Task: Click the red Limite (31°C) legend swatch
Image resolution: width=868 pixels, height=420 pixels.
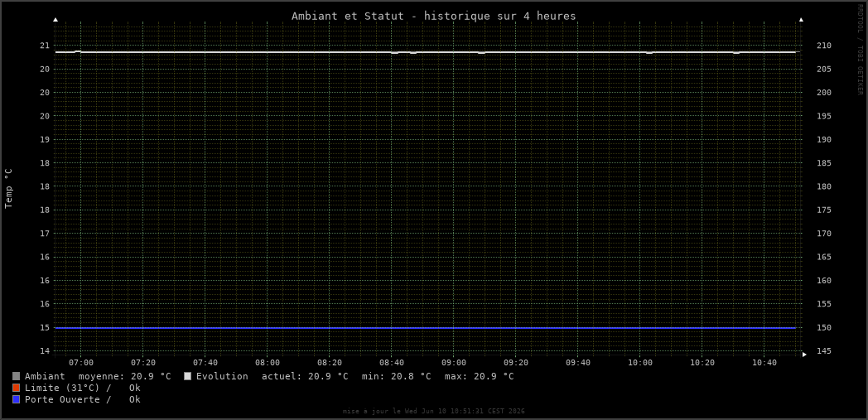Action: pos(16,388)
